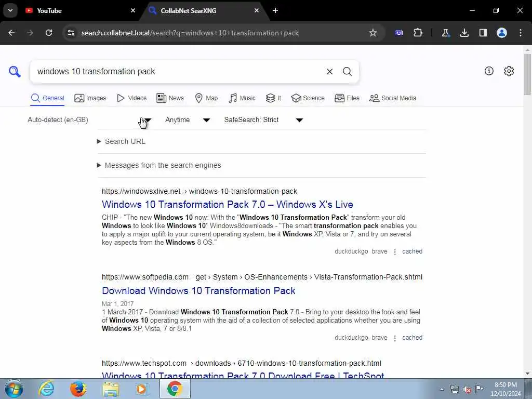Open the Extensions puzzle icon
Image resolution: width=532 pixels, height=399 pixels.
418,33
